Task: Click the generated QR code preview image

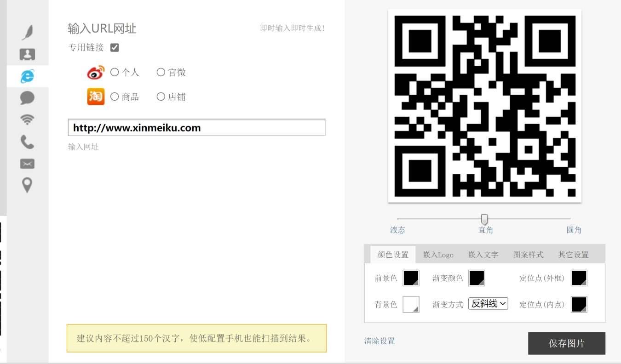Action: pos(485,106)
